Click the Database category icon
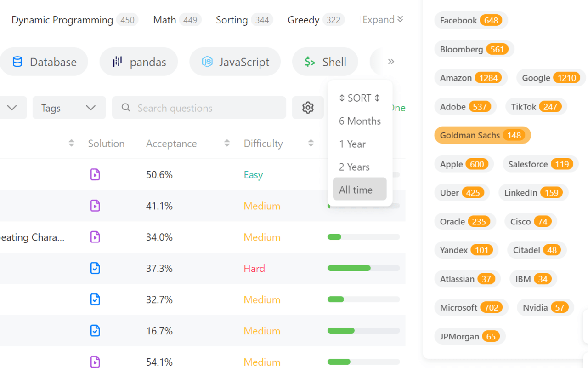 17,62
